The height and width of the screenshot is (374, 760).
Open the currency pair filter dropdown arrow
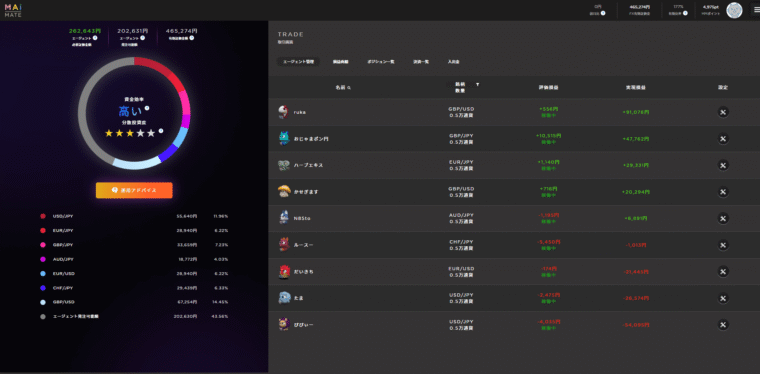click(477, 85)
